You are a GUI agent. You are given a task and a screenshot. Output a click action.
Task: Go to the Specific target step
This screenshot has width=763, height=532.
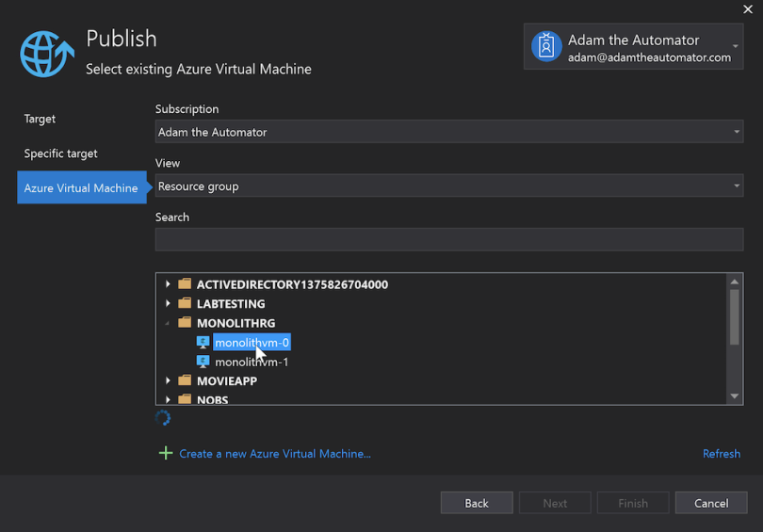point(61,153)
